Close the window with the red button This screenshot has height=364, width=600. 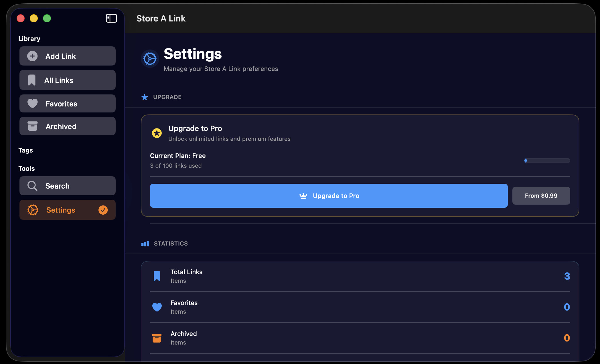click(x=21, y=18)
